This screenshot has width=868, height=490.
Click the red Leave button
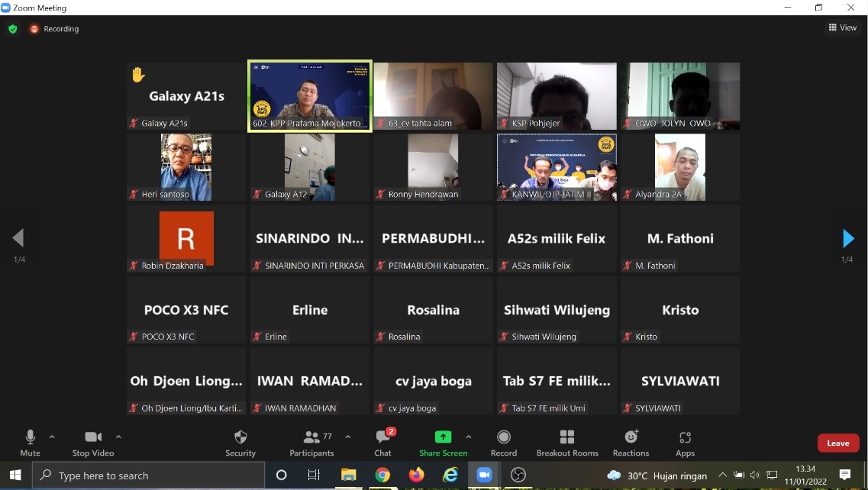pyautogui.click(x=837, y=443)
